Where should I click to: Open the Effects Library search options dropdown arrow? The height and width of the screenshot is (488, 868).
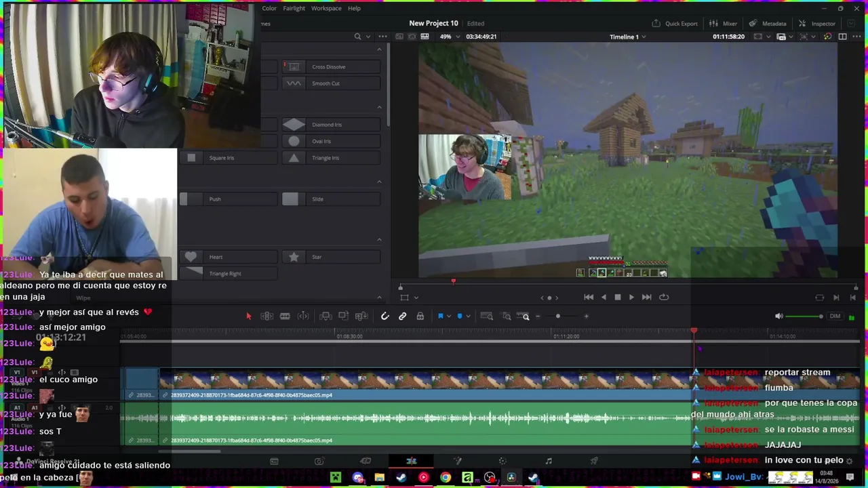368,37
